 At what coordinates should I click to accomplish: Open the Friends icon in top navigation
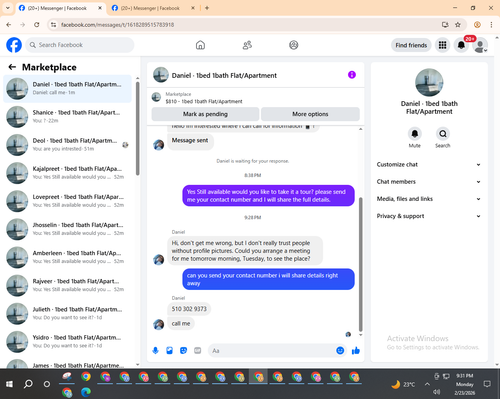pyautogui.click(x=247, y=45)
